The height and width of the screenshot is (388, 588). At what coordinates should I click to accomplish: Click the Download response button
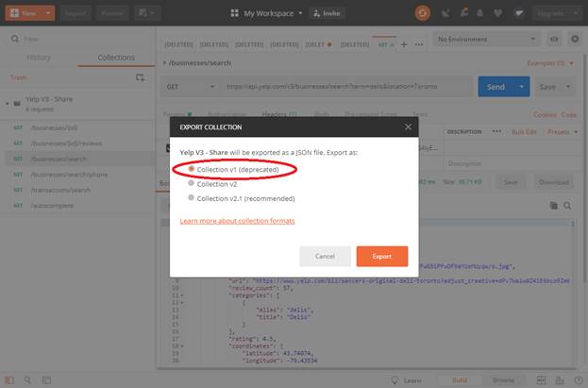tap(554, 182)
